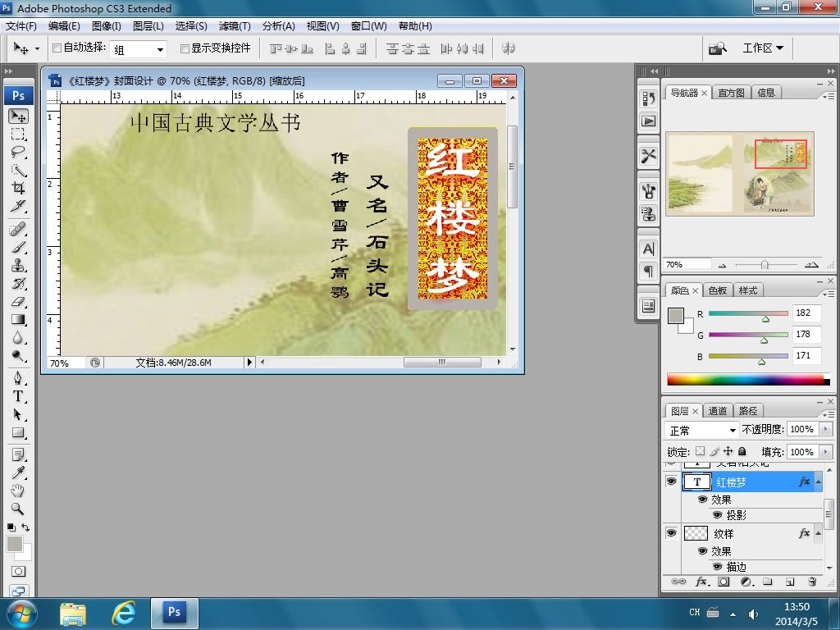Hide the 红楼梦 text layer

click(x=671, y=481)
